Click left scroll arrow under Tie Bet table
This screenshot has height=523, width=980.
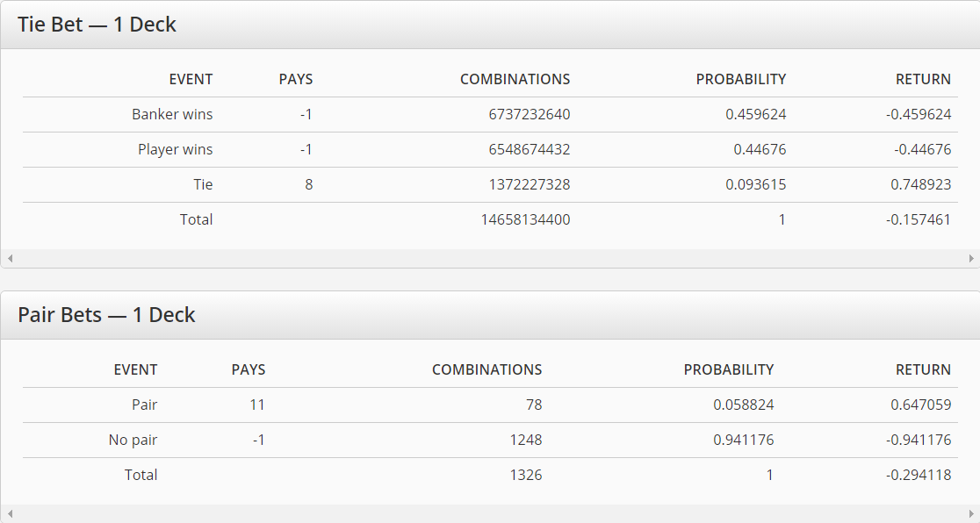pos(10,259)
